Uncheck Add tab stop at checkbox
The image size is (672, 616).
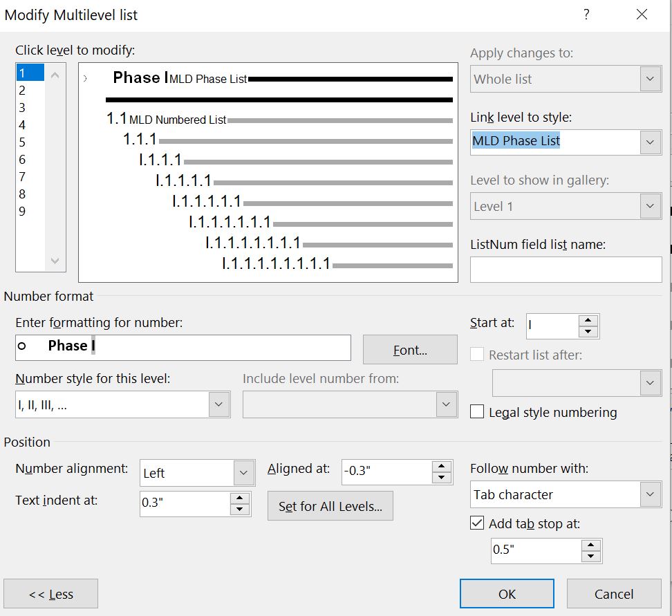477,523
